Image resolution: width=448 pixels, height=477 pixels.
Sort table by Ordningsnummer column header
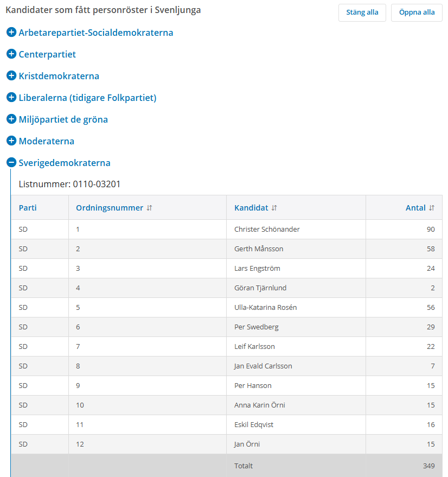pyautogui.click(x=110, y=208)
